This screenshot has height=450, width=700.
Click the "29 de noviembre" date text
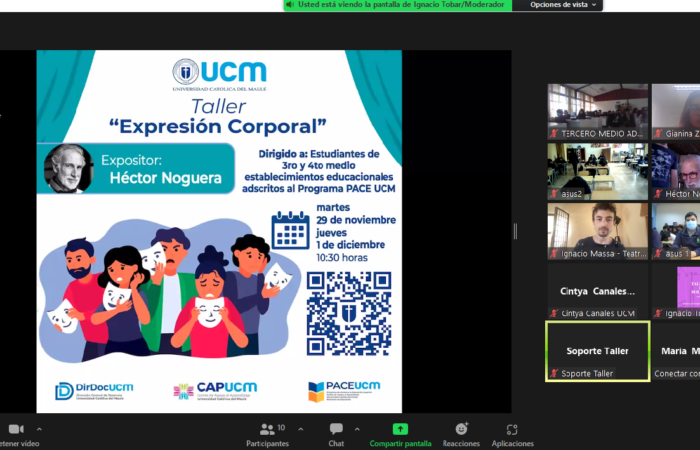tap(356, 220)
